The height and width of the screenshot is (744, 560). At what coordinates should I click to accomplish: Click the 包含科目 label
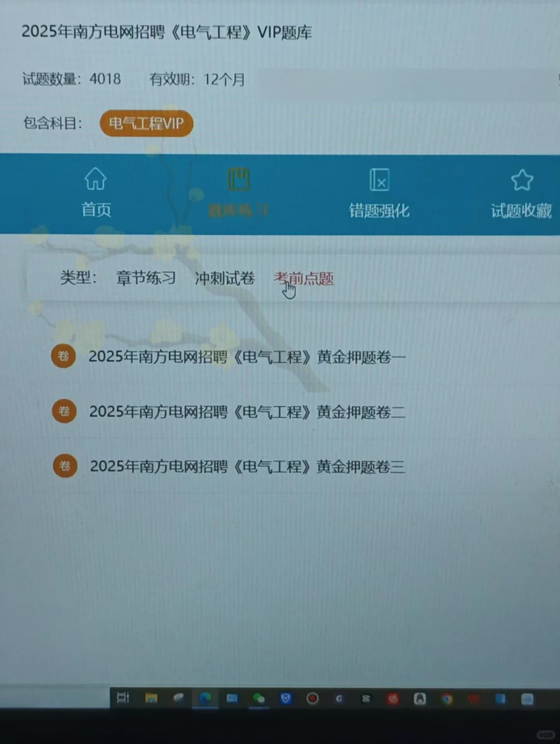(52, 123)
